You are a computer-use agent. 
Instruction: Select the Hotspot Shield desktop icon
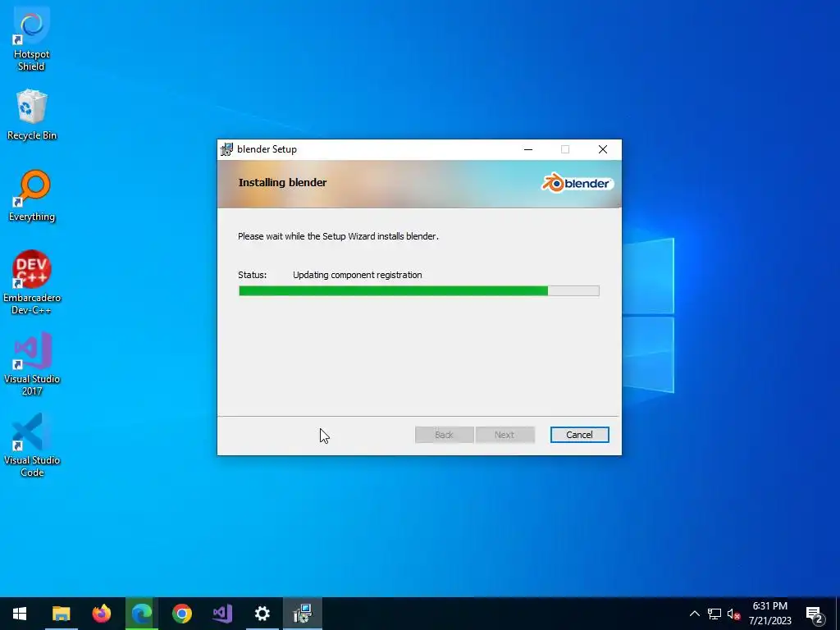(32, 41)
